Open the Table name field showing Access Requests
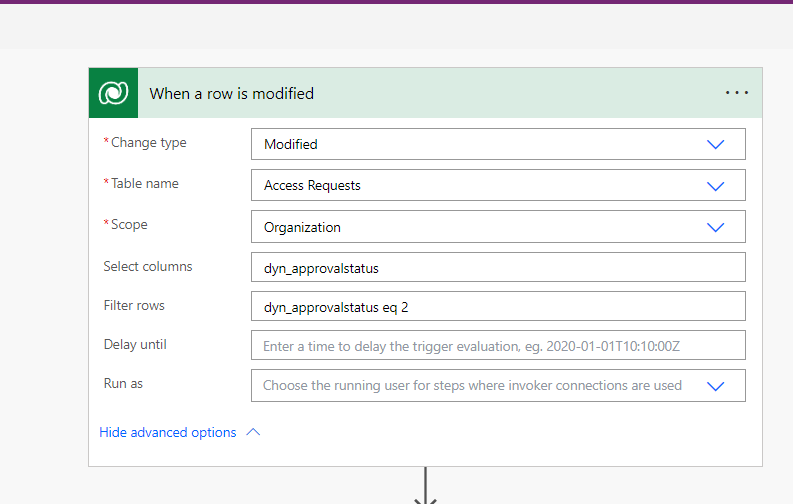The height and width of the screenshot is (504, 793). tap(480, 186)
